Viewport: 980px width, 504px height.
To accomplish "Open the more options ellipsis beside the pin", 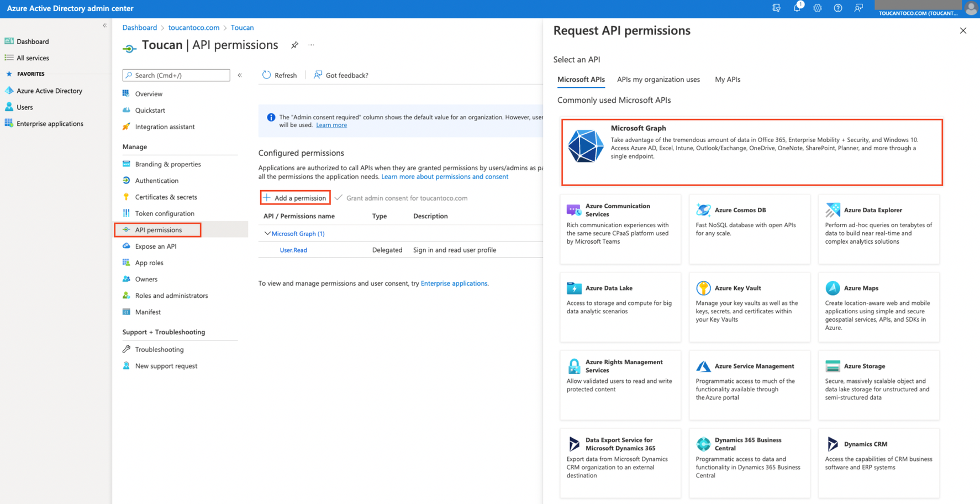I will (x=311, y=45).
